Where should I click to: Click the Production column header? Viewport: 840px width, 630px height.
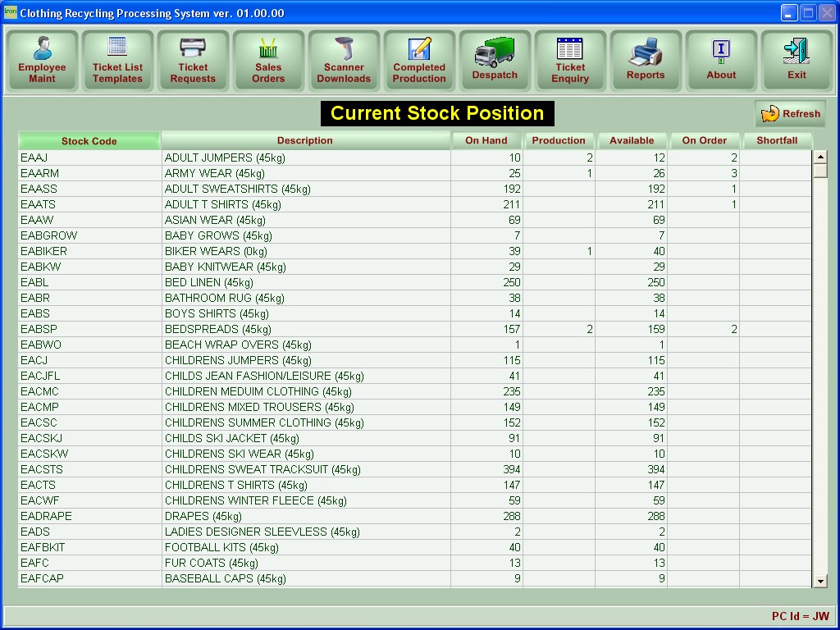coord(559,140)
